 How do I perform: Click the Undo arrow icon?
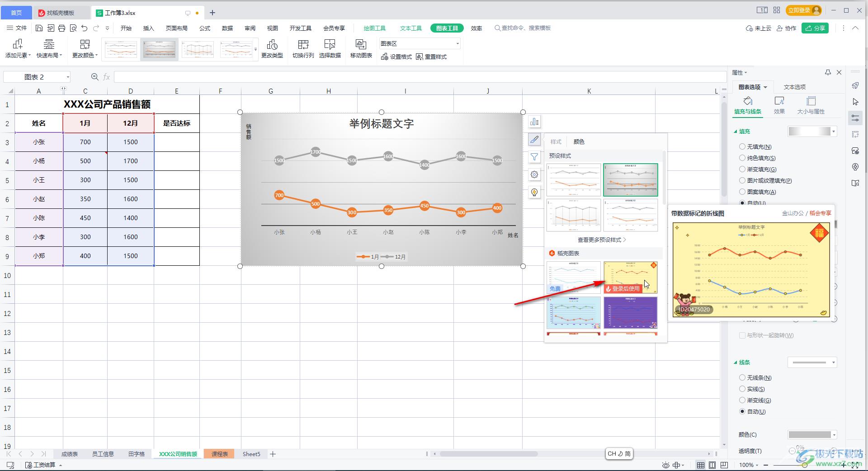85,28
